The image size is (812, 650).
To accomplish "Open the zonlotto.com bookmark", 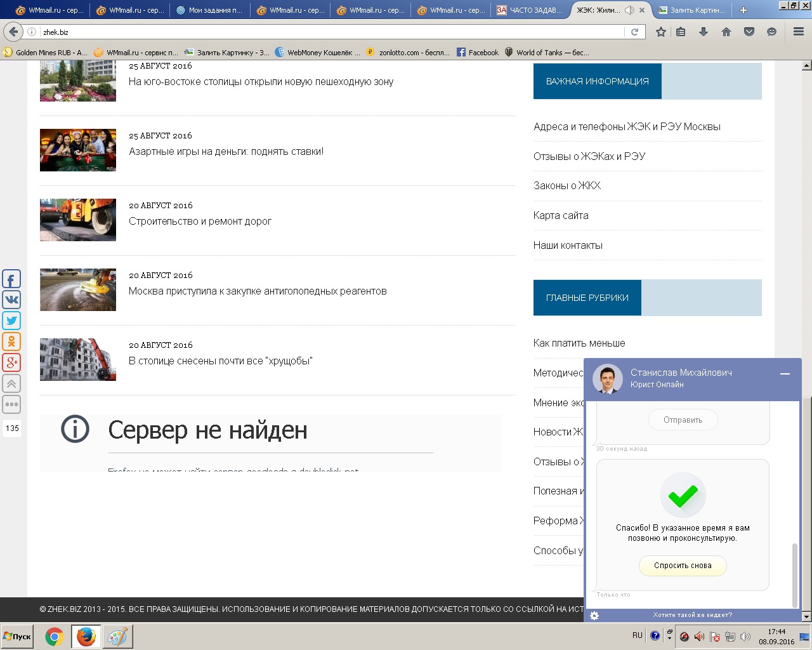I will (408, 53).
